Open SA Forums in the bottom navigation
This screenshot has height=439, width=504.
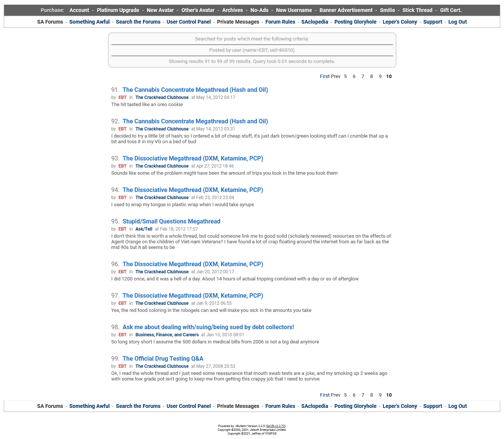tap(50, 406)
